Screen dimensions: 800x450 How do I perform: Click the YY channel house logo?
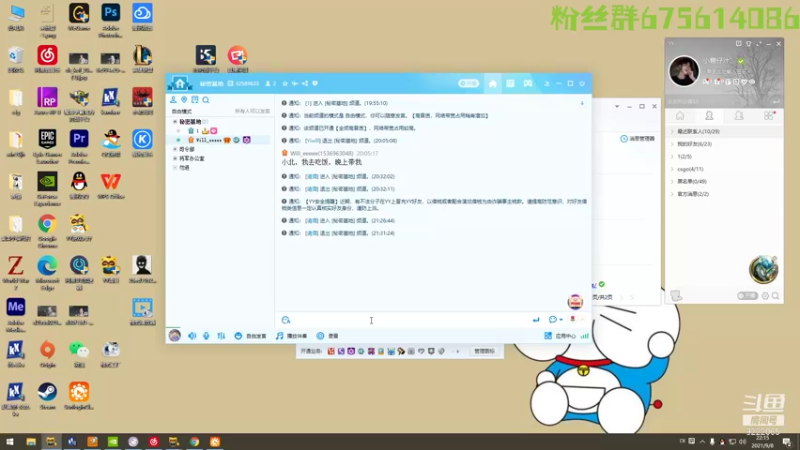point(180,83)
